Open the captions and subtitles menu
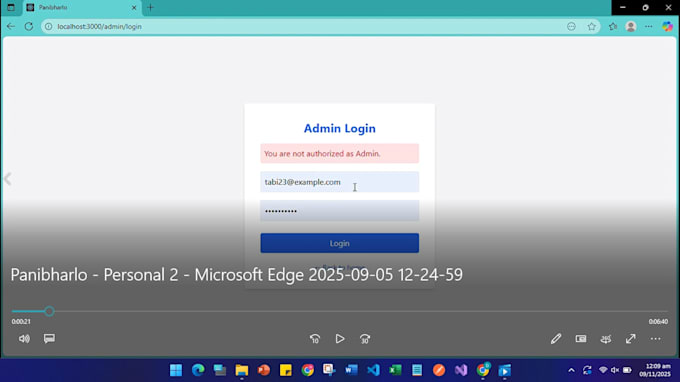This screenshot has width=680, height=382. (x=49, y=339)
